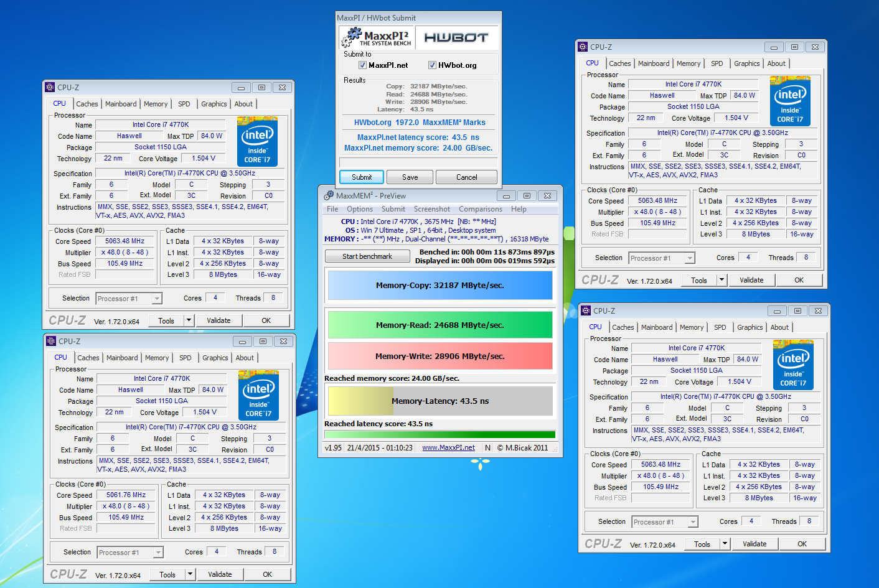Open the File menu in MaxxMEM²
Image resolution: width=879 pixels, height=588 pixels.
click(332, 209)
